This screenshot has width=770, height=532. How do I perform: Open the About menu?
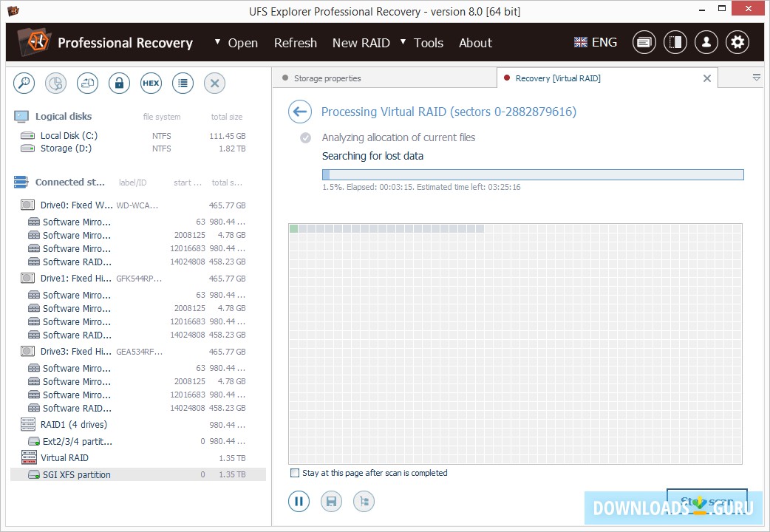tap(475, 43)
